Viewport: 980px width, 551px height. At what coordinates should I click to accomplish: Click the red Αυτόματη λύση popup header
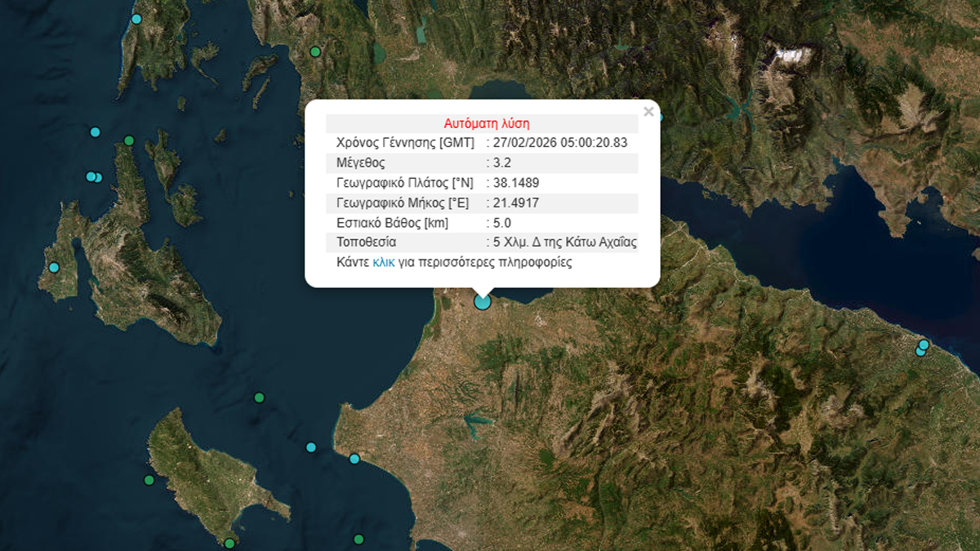coord(487,124)
